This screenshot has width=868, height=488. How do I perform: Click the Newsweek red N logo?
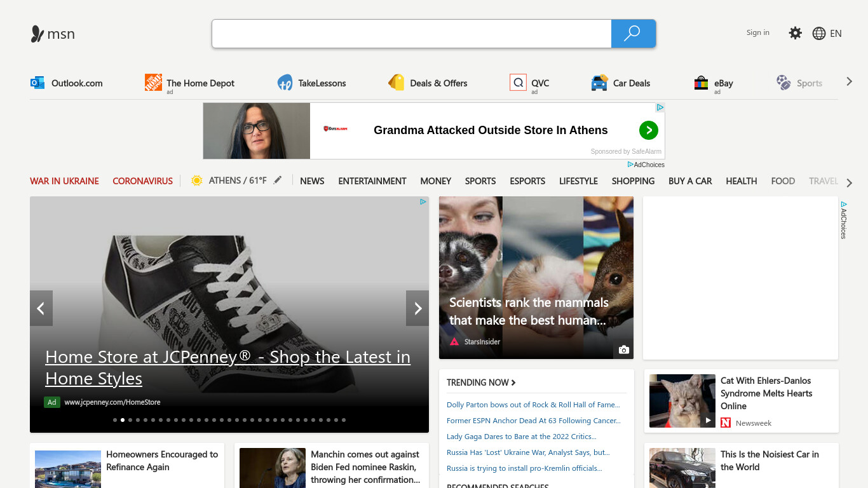[x=726, y=423]
